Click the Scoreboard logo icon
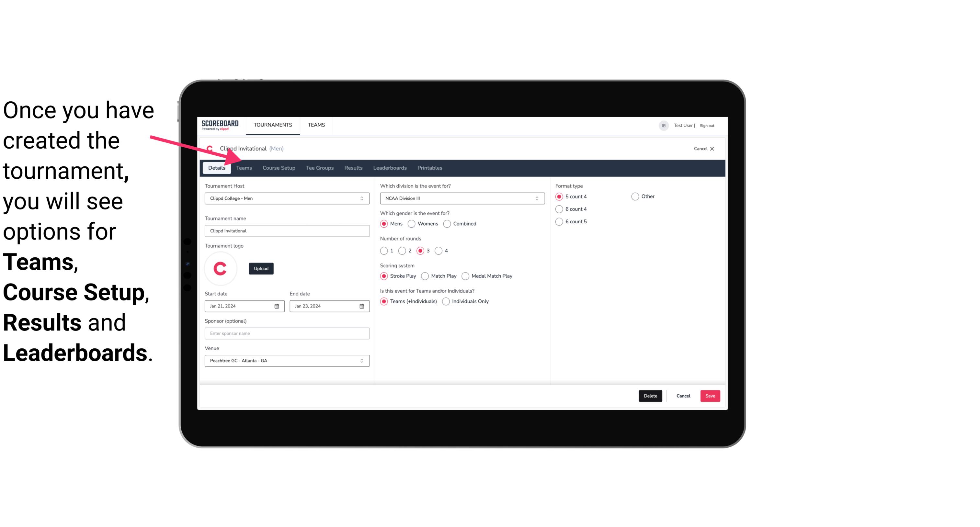The height and width of the screenshot is (527, 980). click(x=219, y=125)
